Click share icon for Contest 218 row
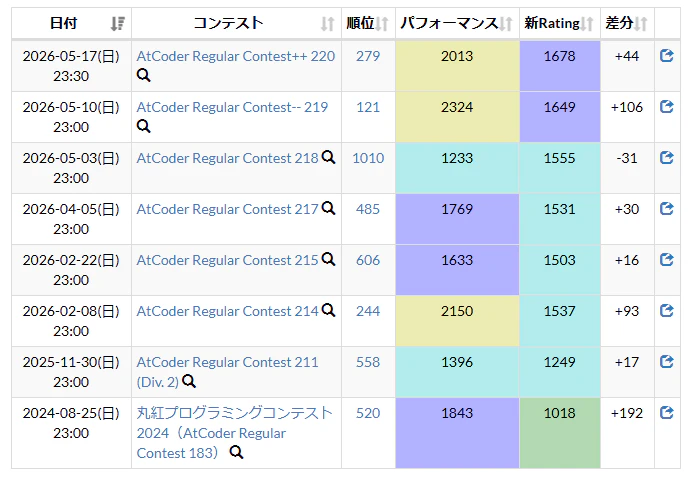 [x=666, y=158]
